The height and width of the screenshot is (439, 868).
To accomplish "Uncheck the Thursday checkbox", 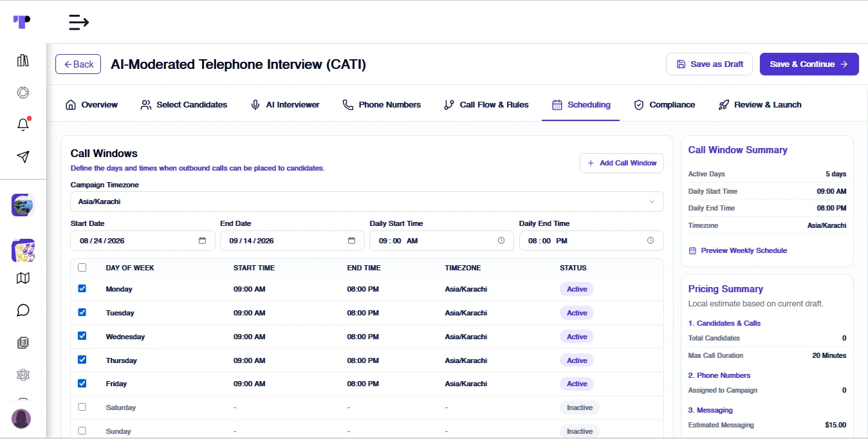I will tap(82, 360).
